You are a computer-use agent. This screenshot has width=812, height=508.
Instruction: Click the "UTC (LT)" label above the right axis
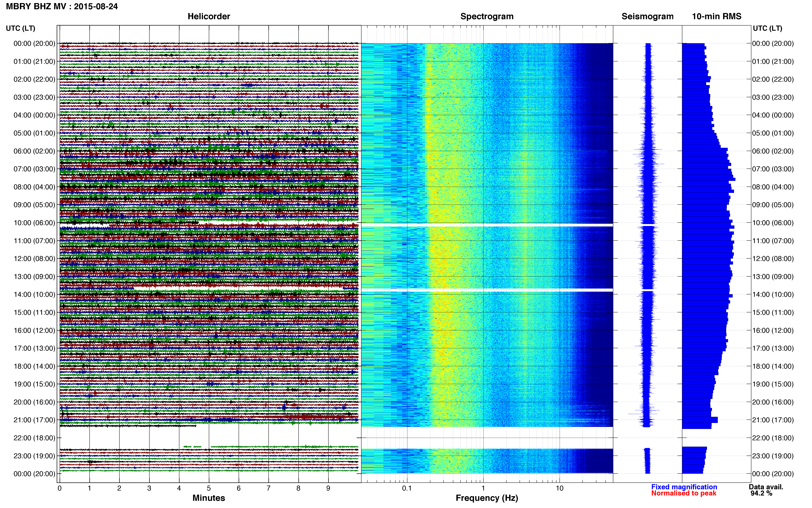point(767,29)
